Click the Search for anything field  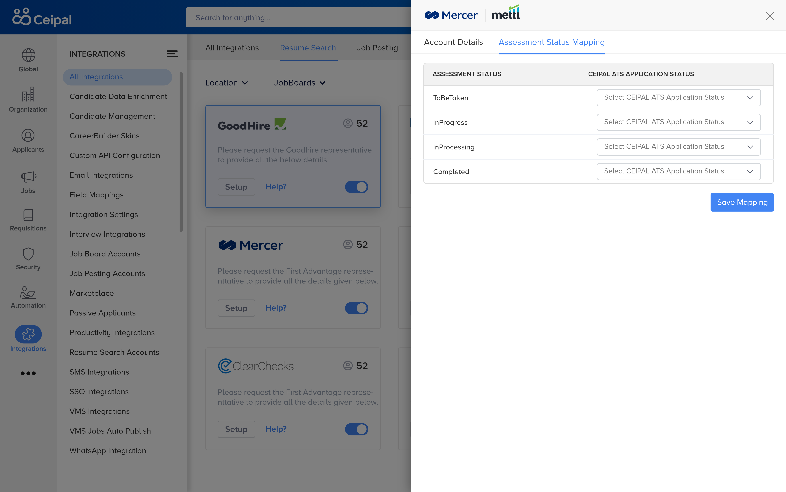[298, 18]
